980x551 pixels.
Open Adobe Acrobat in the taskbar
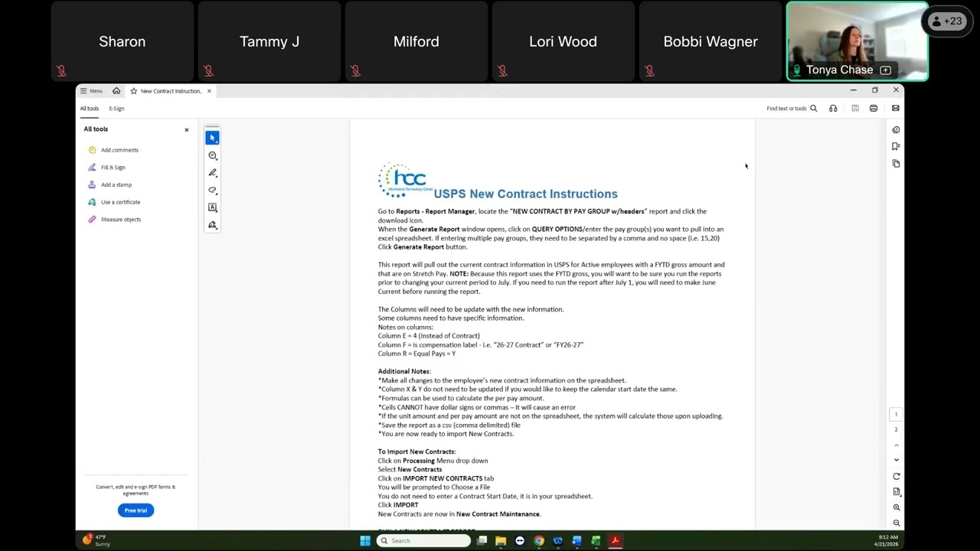(615, 541)
